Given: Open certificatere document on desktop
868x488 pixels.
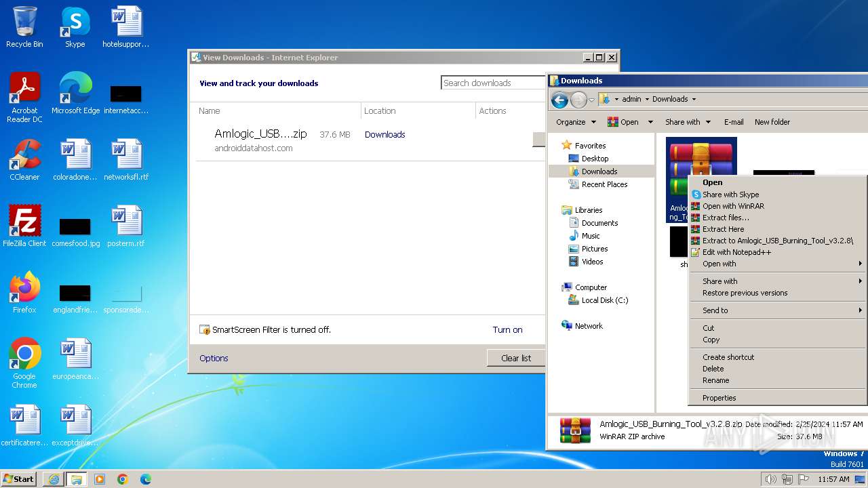Looking at the screenshot, I should pyautogui.click(x=24, y=426).
